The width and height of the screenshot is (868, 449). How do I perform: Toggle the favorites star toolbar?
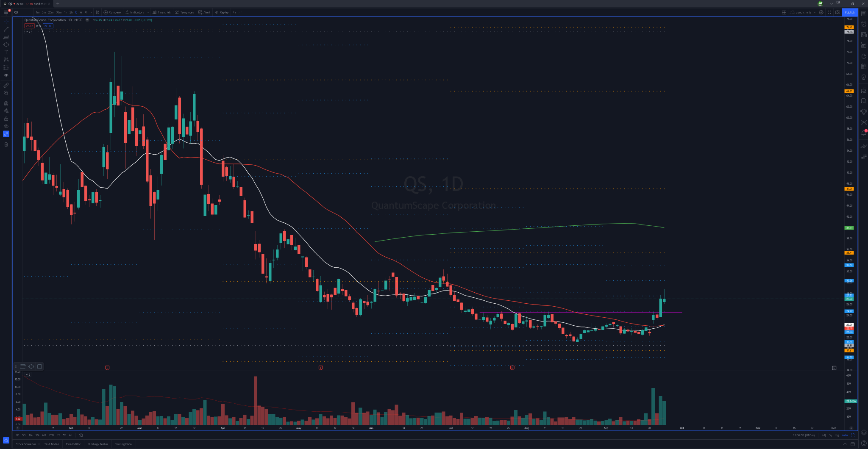(x=6, y=440)
